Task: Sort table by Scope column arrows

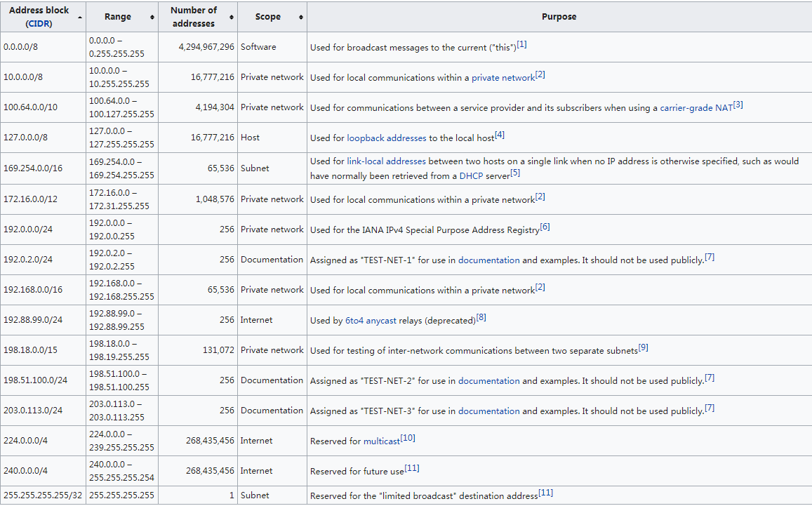Action: pyautogui.click(x=301, y=17)
